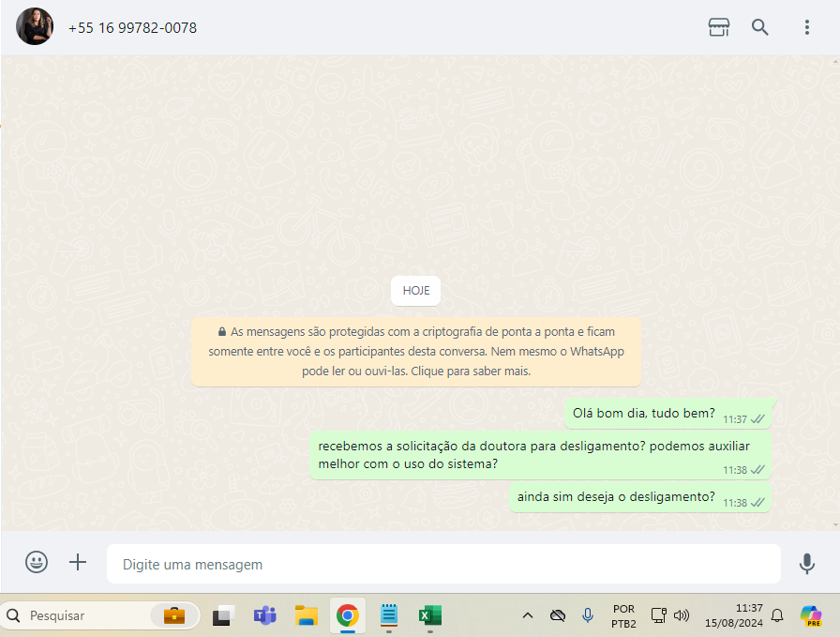Click the 'Olá bom dia, tudo bem?' message

[644, 414]
